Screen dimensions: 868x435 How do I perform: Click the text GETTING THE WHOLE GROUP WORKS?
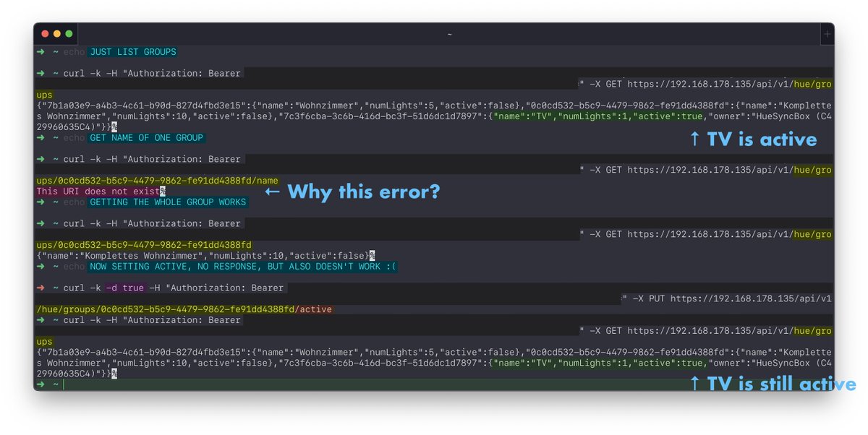click(x=168, y=202)
